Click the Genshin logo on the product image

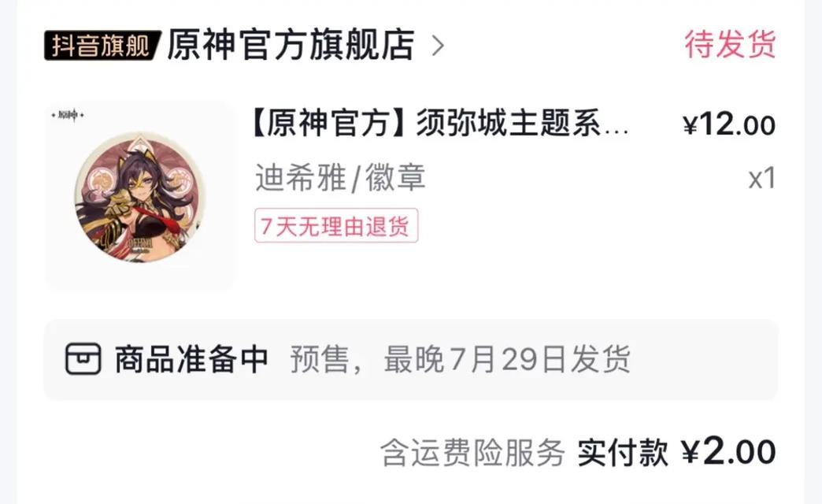(68, 114)
